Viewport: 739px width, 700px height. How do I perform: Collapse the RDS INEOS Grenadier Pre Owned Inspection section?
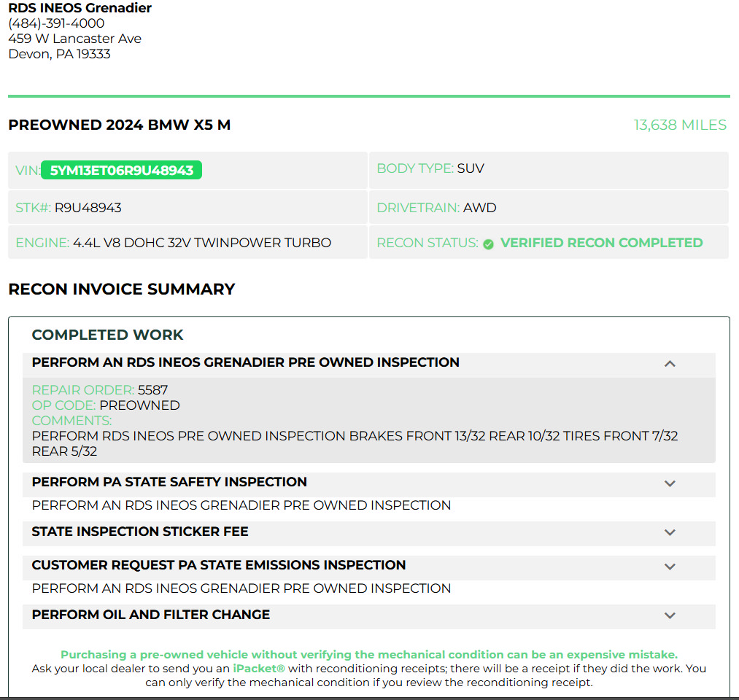pos(670,364)
